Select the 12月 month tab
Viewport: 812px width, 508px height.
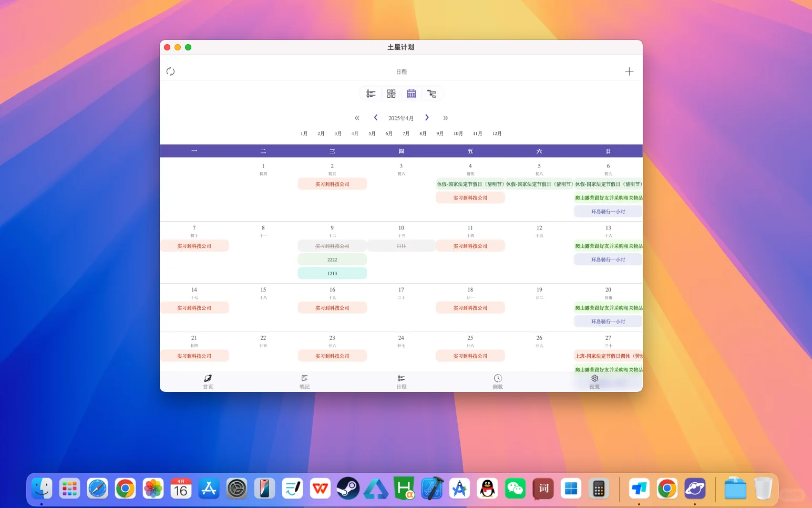[496, 133]
